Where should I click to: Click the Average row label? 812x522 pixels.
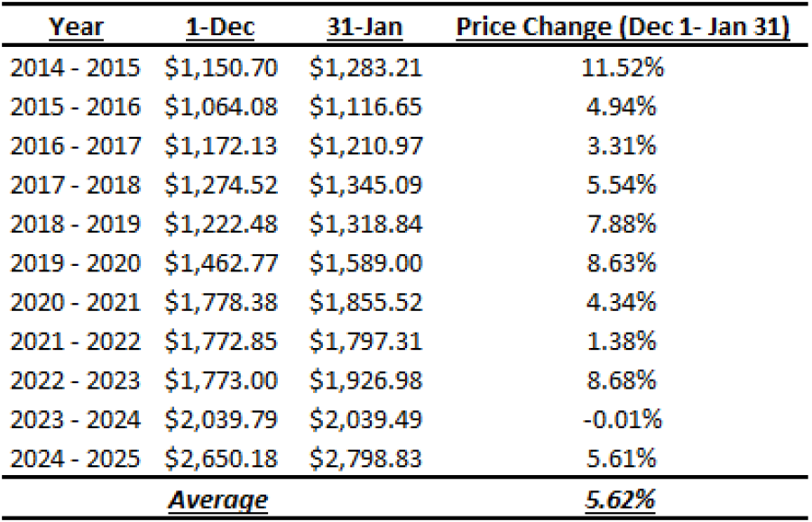[x=218, y=499]
